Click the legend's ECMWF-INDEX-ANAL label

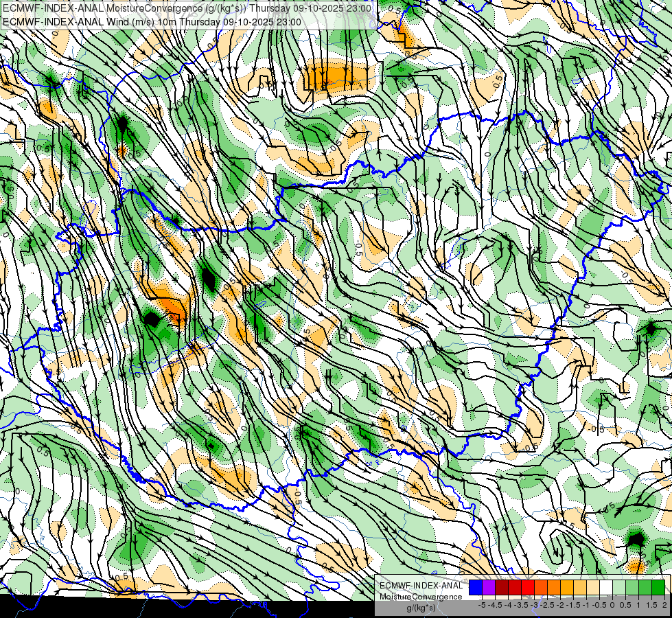click(x=421, y=586)
